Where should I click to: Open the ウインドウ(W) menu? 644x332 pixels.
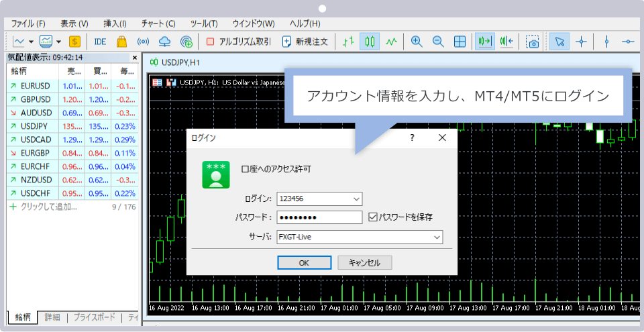click(254, 23)
